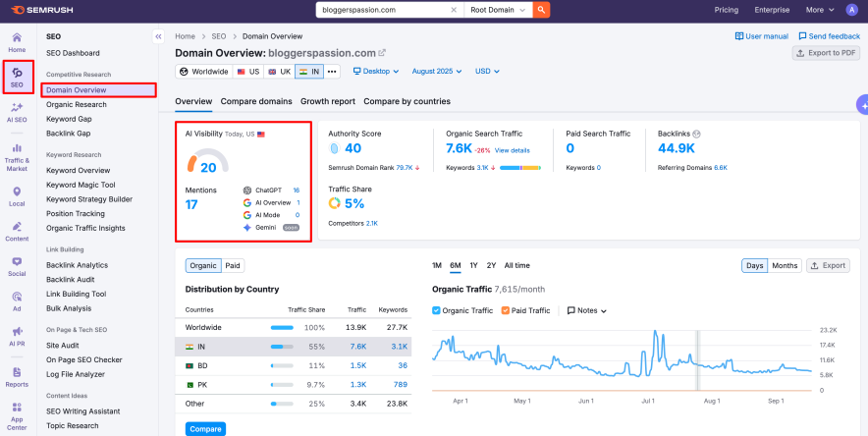Click the AI Visibility score gauge
Image resolution: width=868 pixels, height=436 pixels.
[x=207, y=161]
